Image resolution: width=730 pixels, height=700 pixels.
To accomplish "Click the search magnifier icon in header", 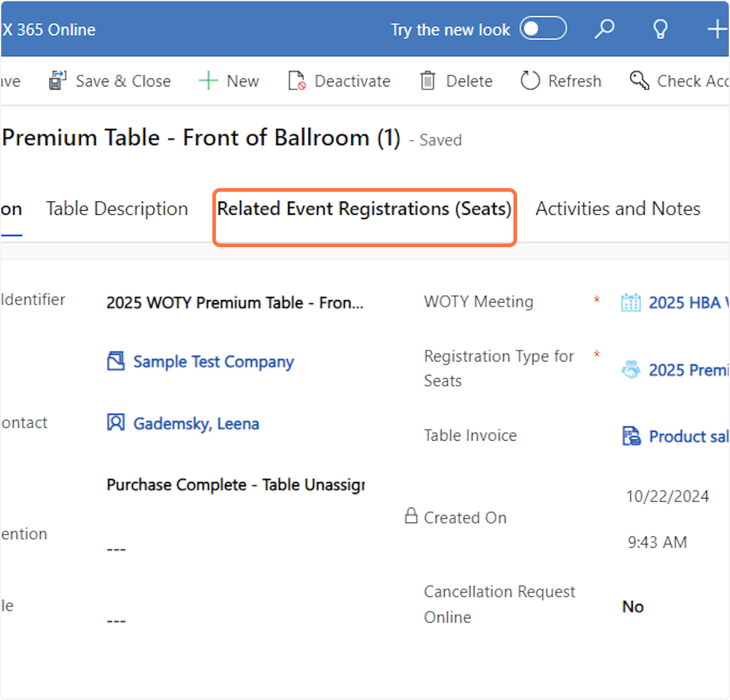I will point(604,29).
